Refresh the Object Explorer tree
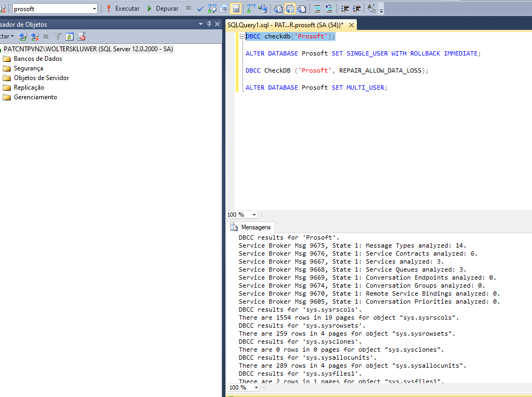This screenshot has width=532, height=397. click(x=69, y=36)
